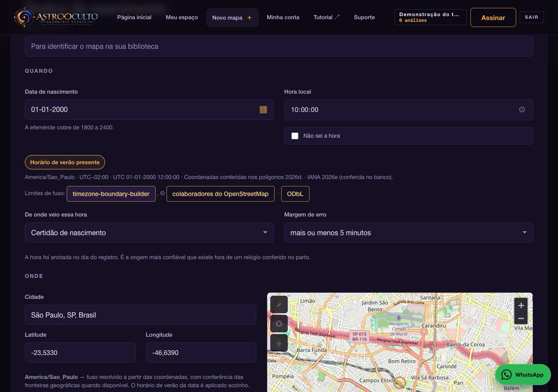Open the Tutorial external link

pos(327,17)
